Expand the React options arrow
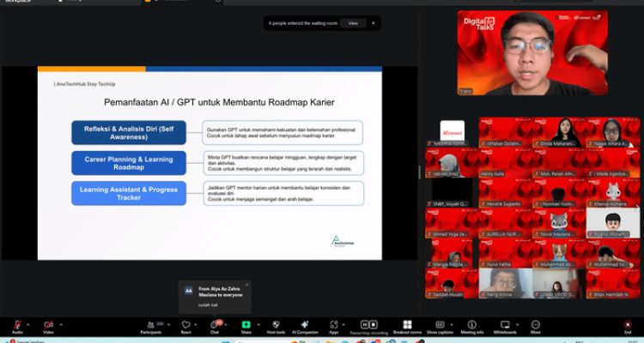Screen dimensions: 644x343 [196, 324]
